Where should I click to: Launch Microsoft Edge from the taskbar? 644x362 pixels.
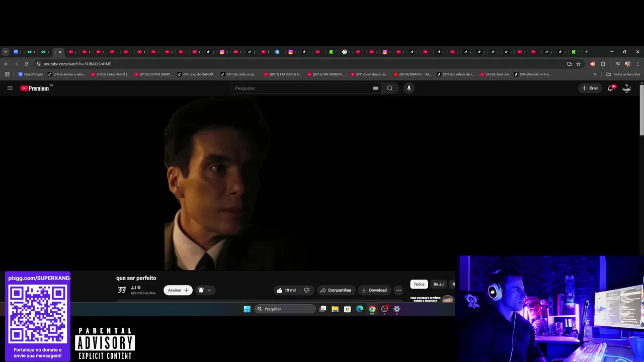tap(360, 309)
